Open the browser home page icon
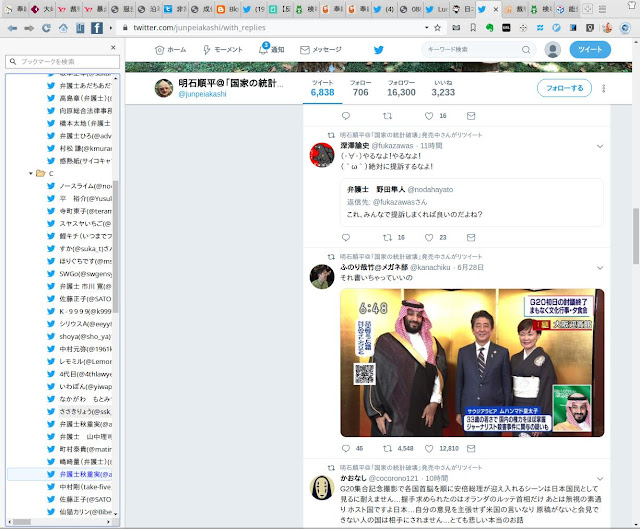640x529 pixels. pyautogui.click(x=63, y=28)
